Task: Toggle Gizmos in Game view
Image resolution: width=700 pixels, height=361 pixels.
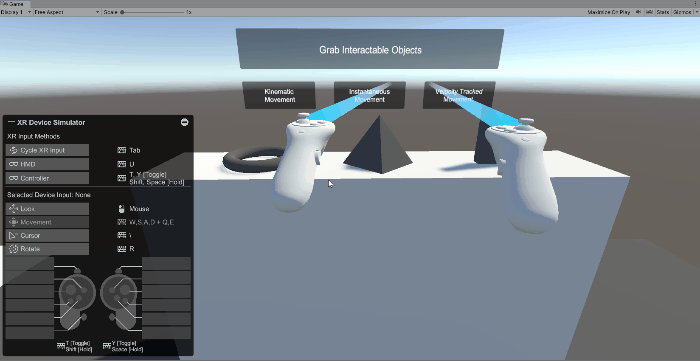Action: click(x=682, y=12)
